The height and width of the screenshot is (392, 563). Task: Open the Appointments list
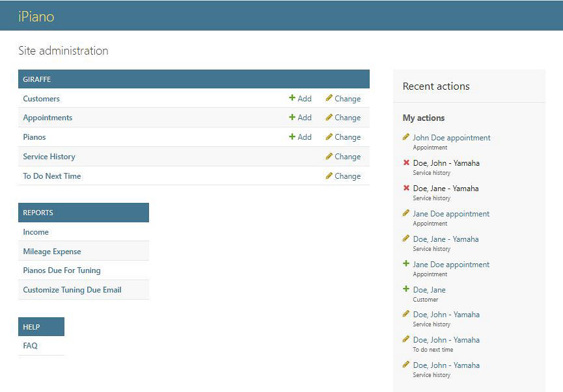tap(48, 118)
